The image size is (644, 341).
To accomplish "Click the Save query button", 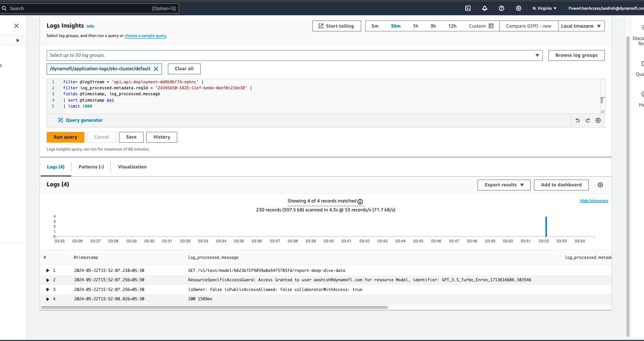I will (131, 137).
